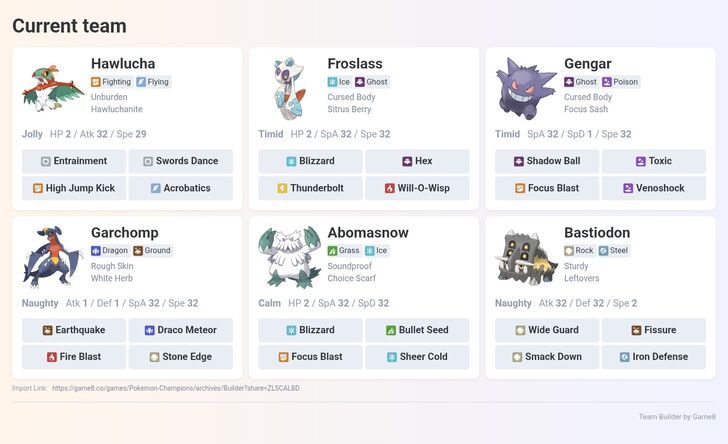Click Abomasnow's Grass type badge

pos(344,251)
